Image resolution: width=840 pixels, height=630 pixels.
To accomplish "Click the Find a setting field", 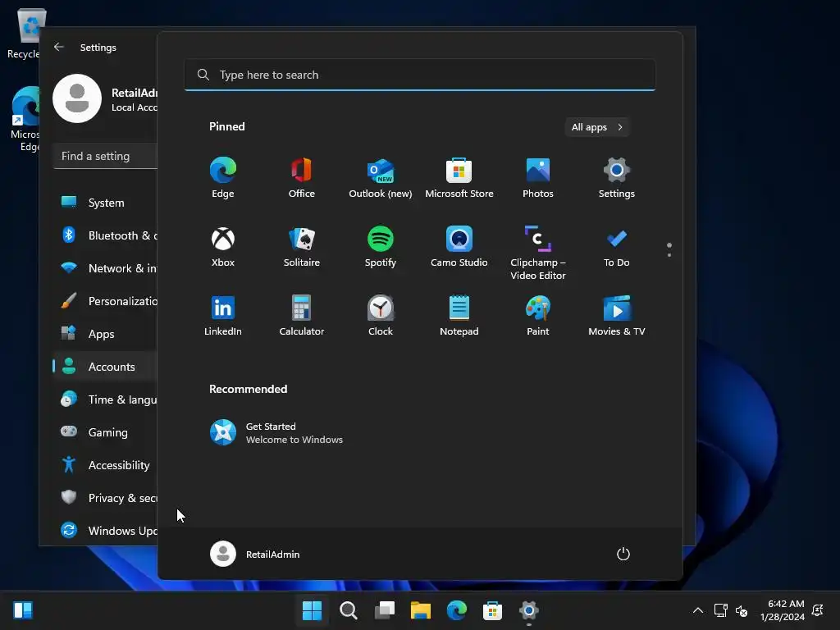I will tap(106, 156).
